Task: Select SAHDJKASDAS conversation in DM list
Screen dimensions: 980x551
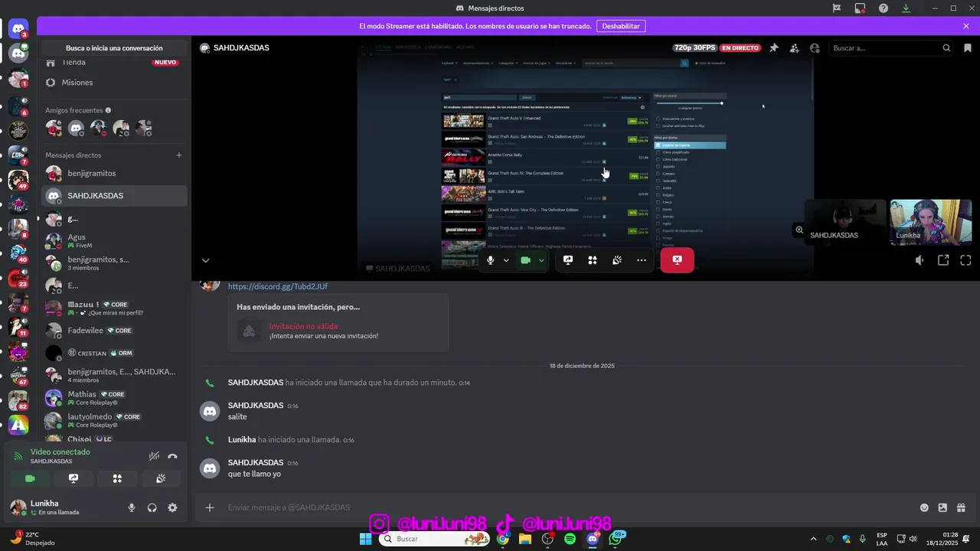Action: pyautogui.click(x=115, y=196)
